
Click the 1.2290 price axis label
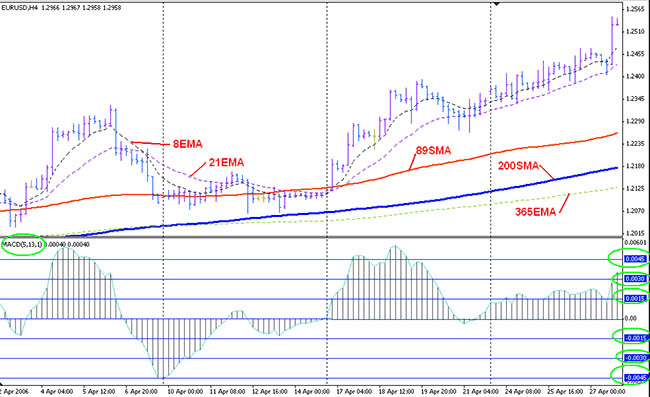click(636, 121)
